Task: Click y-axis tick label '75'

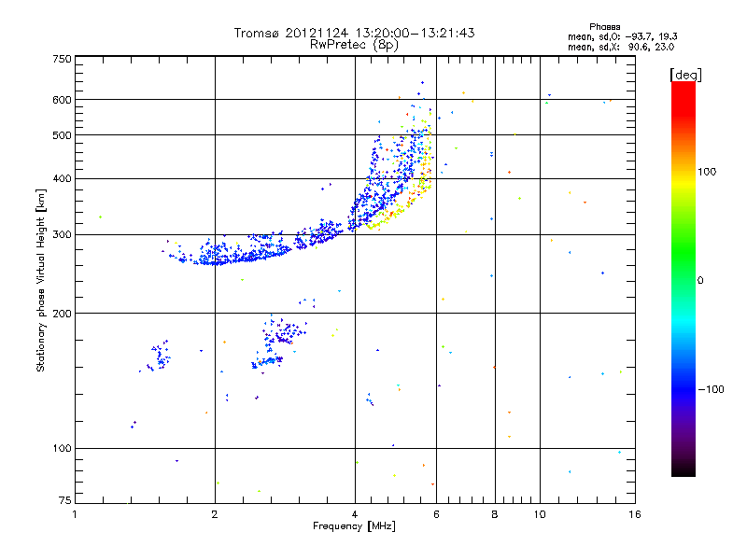Action: click(65, 500)
